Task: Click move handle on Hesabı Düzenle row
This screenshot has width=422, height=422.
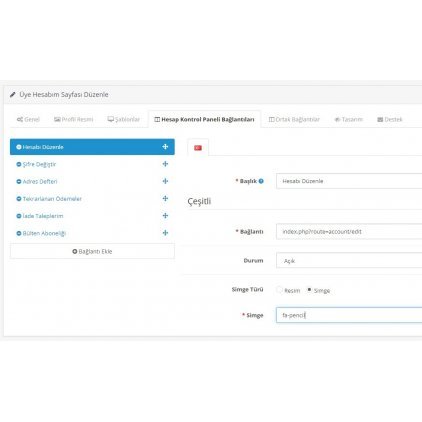Action: (165, 147)
